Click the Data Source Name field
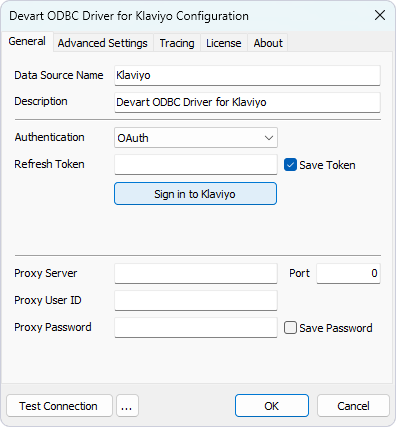 [247, 75]
